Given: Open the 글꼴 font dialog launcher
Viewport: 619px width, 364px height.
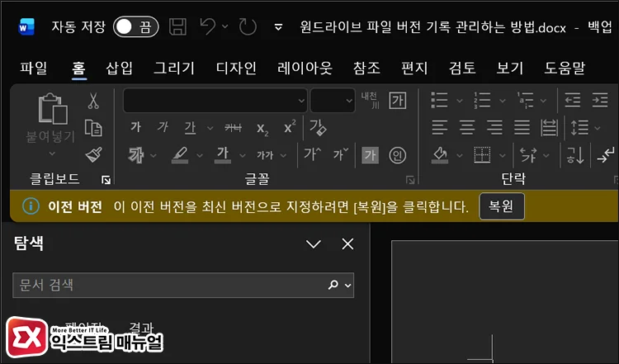Looking at the screenshot, I should coord(410,180).
